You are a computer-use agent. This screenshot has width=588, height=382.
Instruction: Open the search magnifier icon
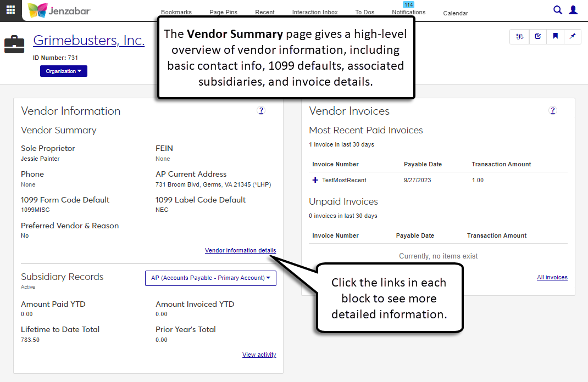pos(558,10)
